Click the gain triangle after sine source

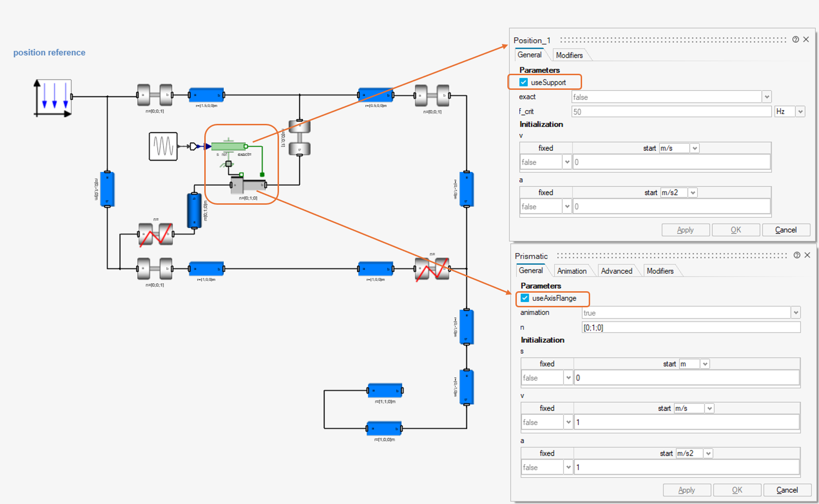pos(193,147)
